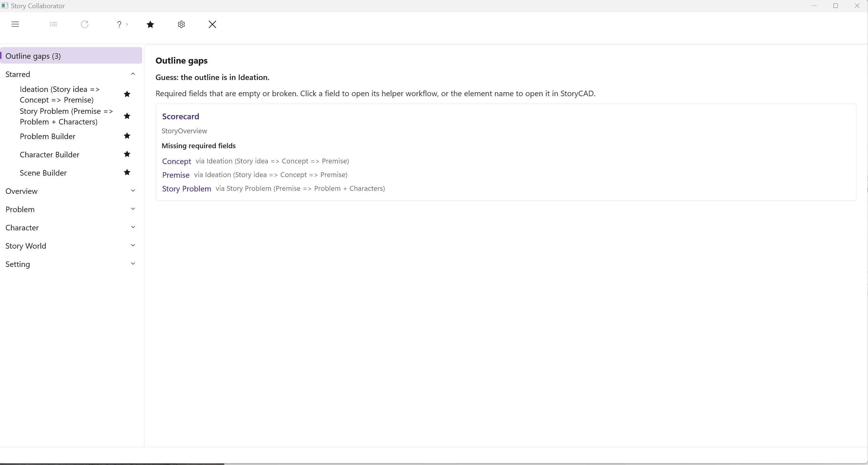Click the list view toolbar icon
Viewport: 868px width, 465px height.
click(x=54, y=24)
